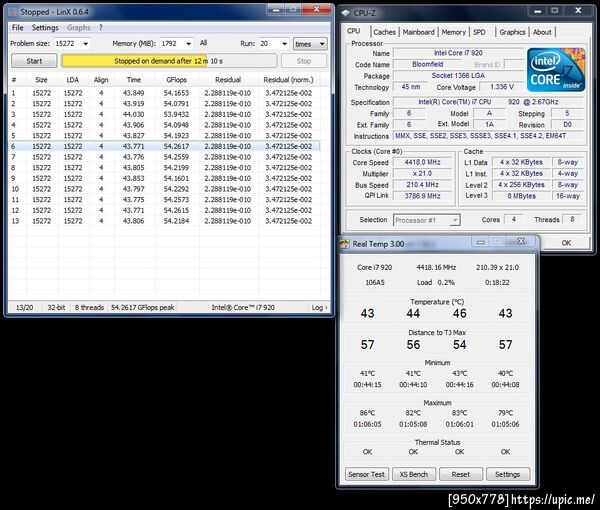Close the Real Temp window
600x510 pixels.
click(x=521, y=241)
